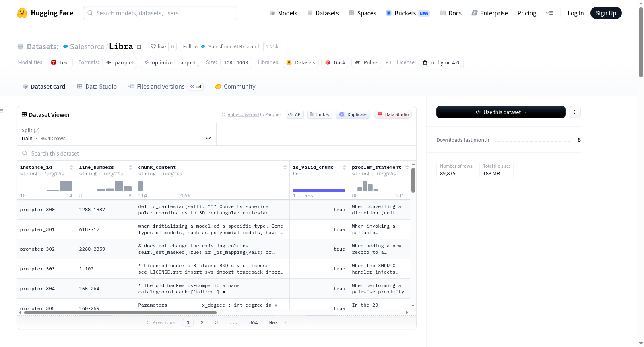Click the dataset search magnifier icon

pyautogui.click(x=25, y=153)
